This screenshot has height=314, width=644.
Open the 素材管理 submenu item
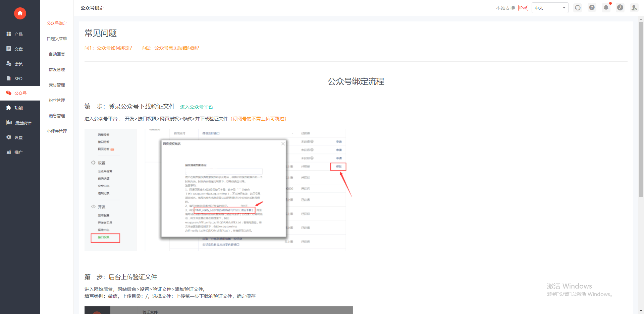click(57, 85)
